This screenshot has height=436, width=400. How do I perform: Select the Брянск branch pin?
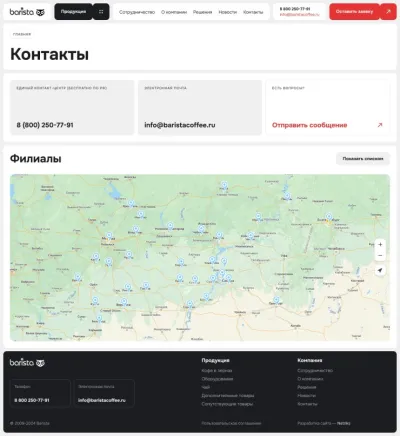coord(77,277)
